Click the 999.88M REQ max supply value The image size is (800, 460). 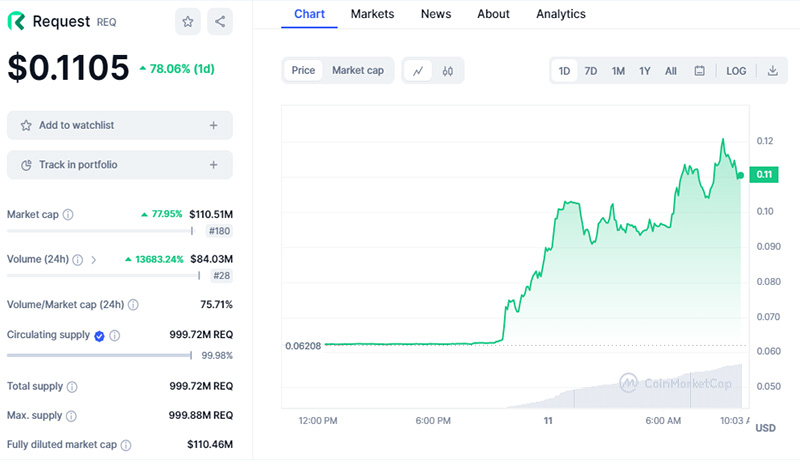pyautogui.click(x=201, y=416)
